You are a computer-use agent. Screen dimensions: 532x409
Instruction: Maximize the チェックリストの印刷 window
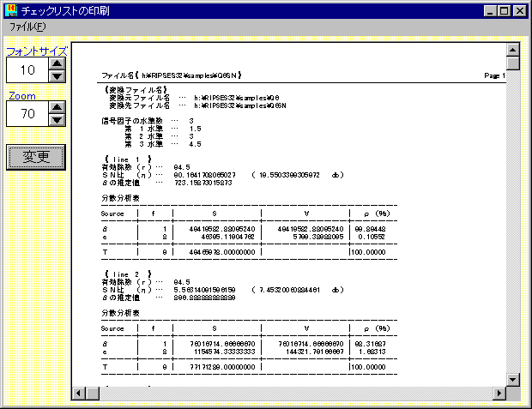coord(504,11)
